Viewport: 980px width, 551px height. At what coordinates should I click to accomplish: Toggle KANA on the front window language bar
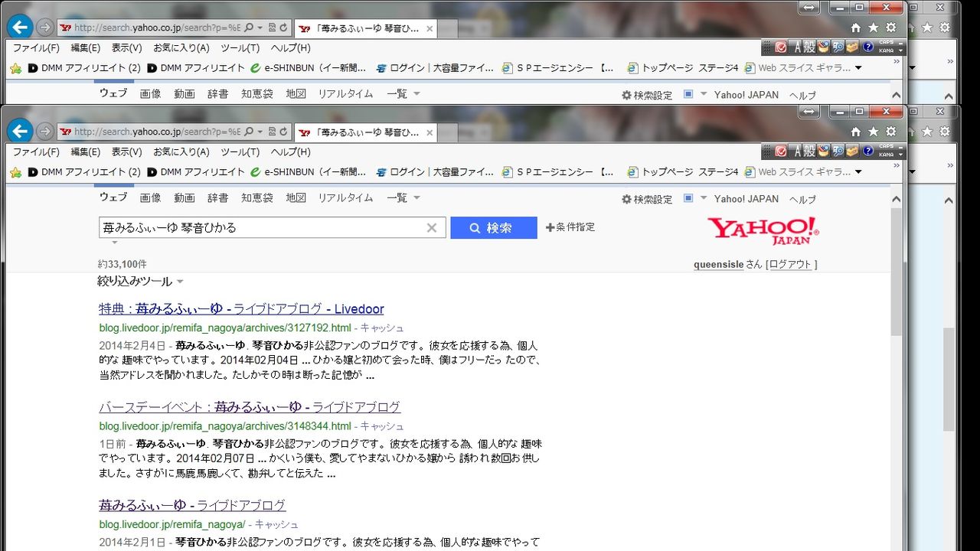tap(886, 155)
